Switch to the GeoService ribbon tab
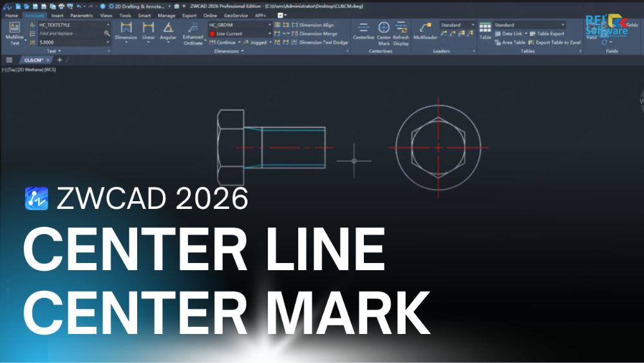The height and width of the screenshot is (363, 644). [x=236, y=15]
